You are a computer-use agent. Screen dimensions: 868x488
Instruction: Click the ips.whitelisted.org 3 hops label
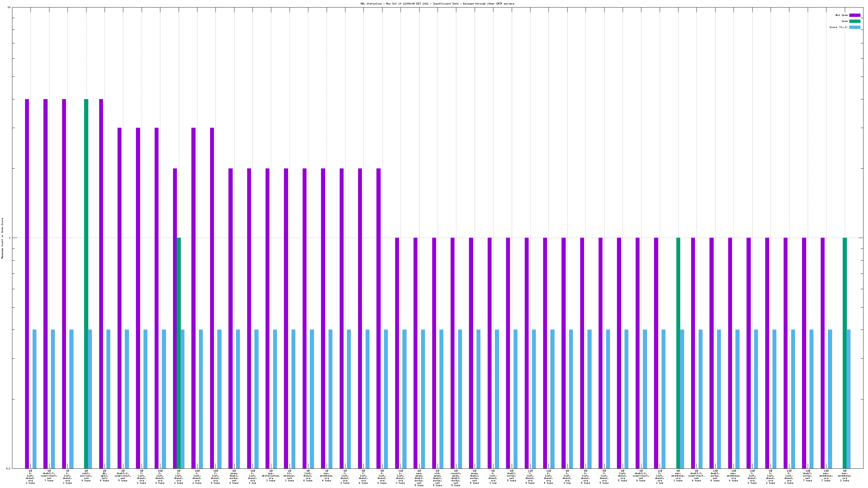click(271, 477)
